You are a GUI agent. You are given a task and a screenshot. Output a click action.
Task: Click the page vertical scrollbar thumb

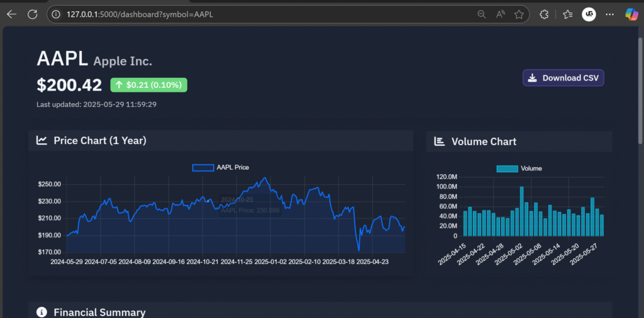coord(640,90)
